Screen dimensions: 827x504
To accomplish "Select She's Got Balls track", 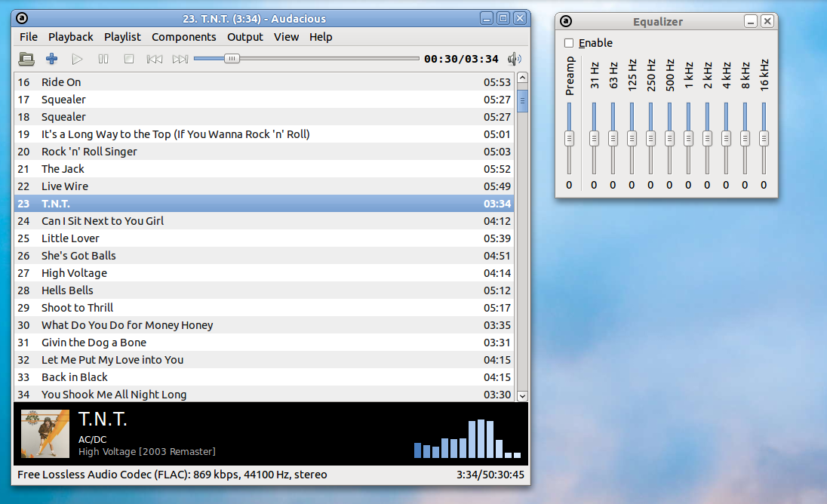I will click(263, 256).
